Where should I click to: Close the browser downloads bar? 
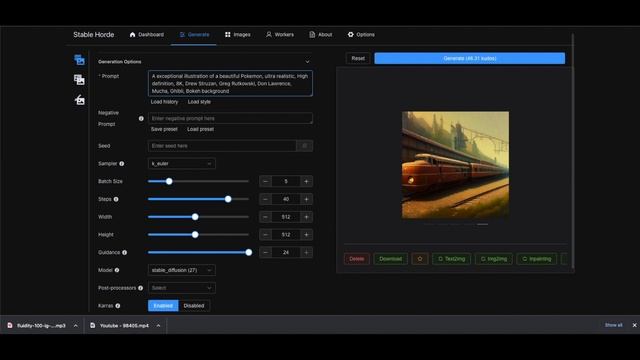pos(634,325)
